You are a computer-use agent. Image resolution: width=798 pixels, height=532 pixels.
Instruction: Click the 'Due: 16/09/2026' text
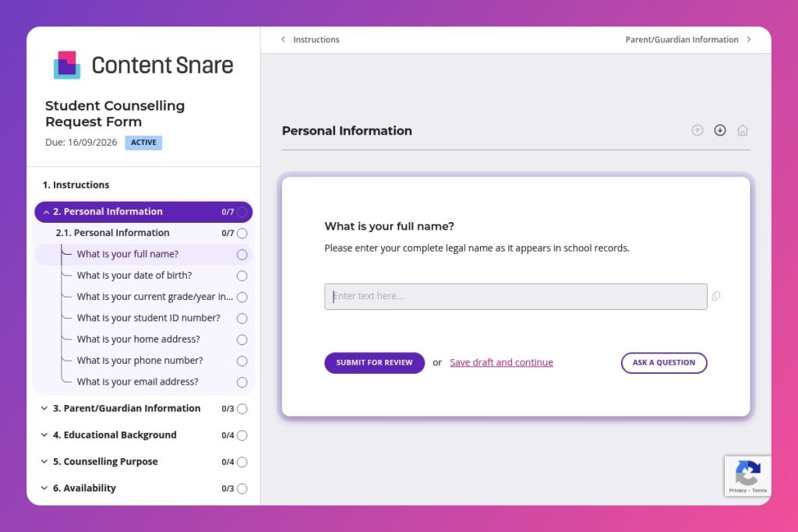click(x=81, y=143)
